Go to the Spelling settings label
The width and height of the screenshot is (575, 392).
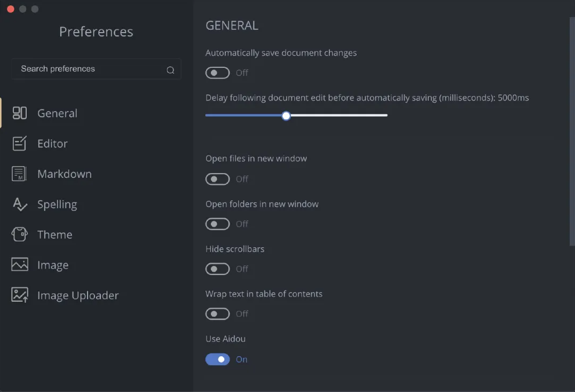[57, 205]
